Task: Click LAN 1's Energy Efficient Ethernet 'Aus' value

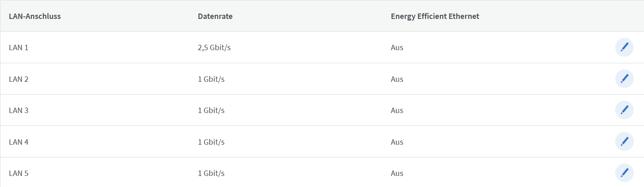Action: click(x=397, y=48)
